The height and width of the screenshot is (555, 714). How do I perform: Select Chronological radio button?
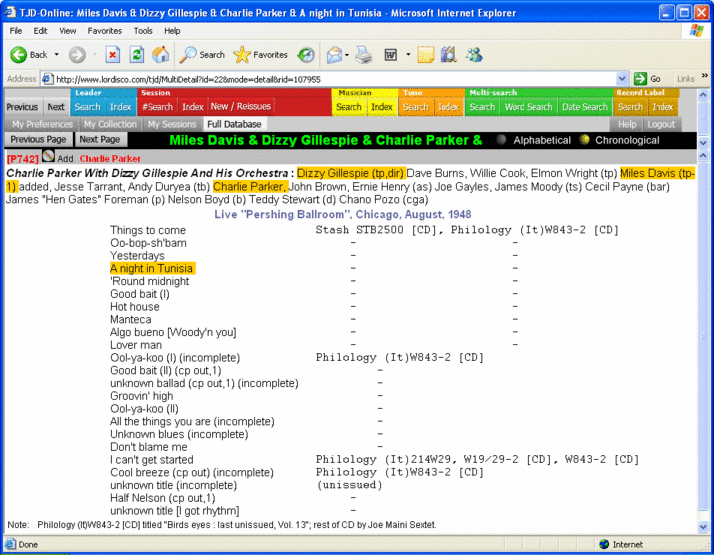point(584,140)
